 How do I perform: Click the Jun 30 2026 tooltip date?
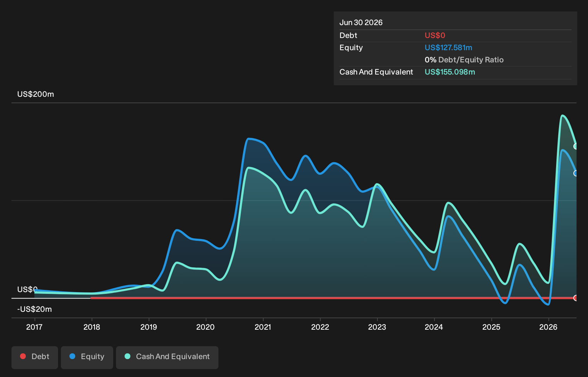pyautogui.click(x=361, y=23)
